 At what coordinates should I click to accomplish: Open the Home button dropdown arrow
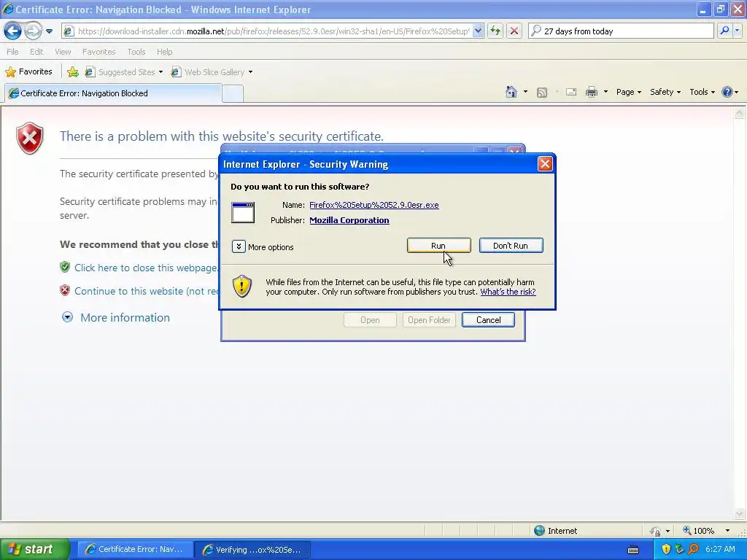point(525,92)
